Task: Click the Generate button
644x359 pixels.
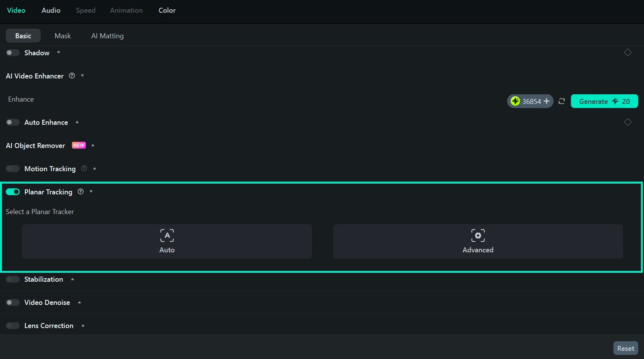Action: tap(604, 101)
